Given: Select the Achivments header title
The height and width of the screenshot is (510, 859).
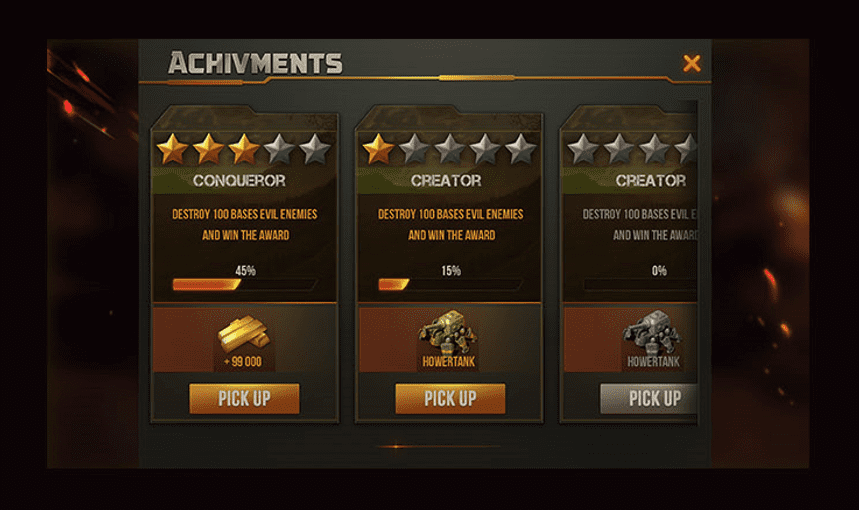Looking at the screenshot, I should point(255,63).
